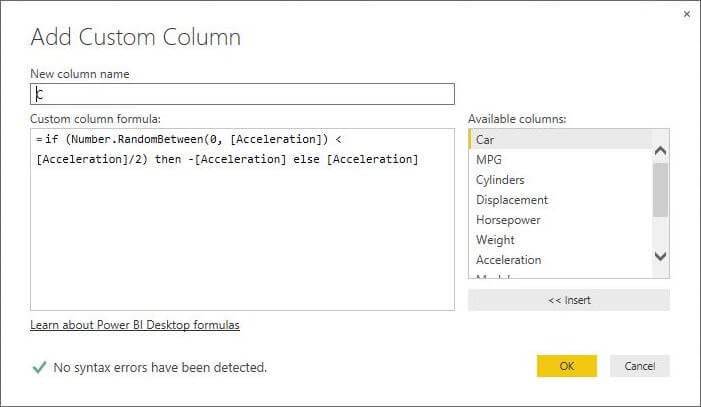The width and height of the screenshot is (701, 407).
Task: Close the Add Custom Column dialog
Action: 686,14
